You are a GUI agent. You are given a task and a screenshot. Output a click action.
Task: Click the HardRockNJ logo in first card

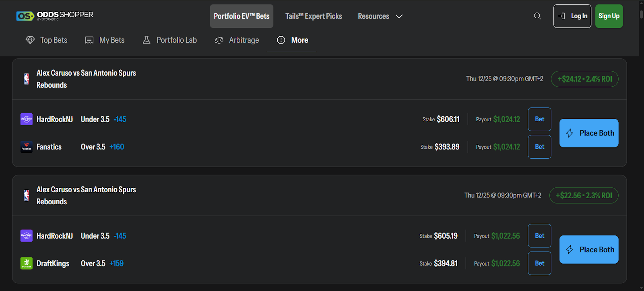[27, 119]
